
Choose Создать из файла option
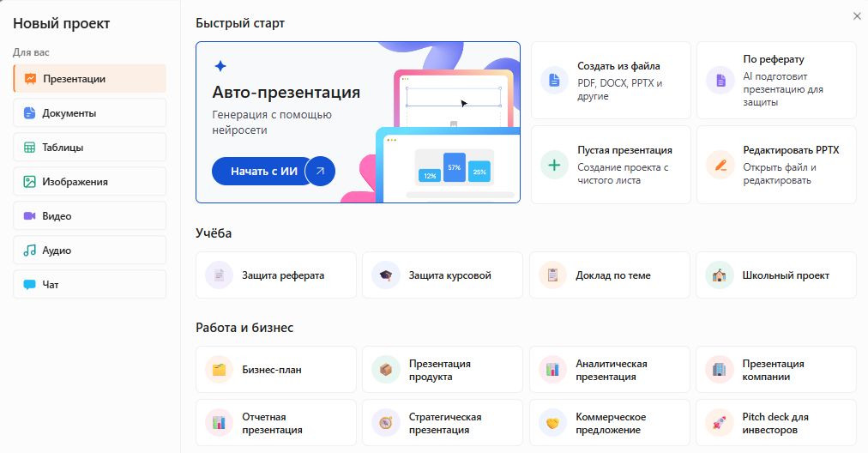pos(612,81)
